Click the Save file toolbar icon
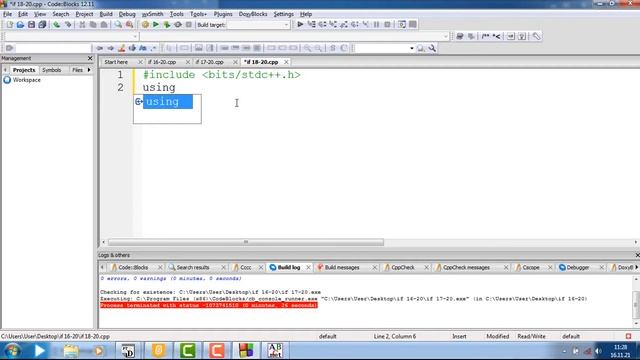 click(x=31, y=24)
